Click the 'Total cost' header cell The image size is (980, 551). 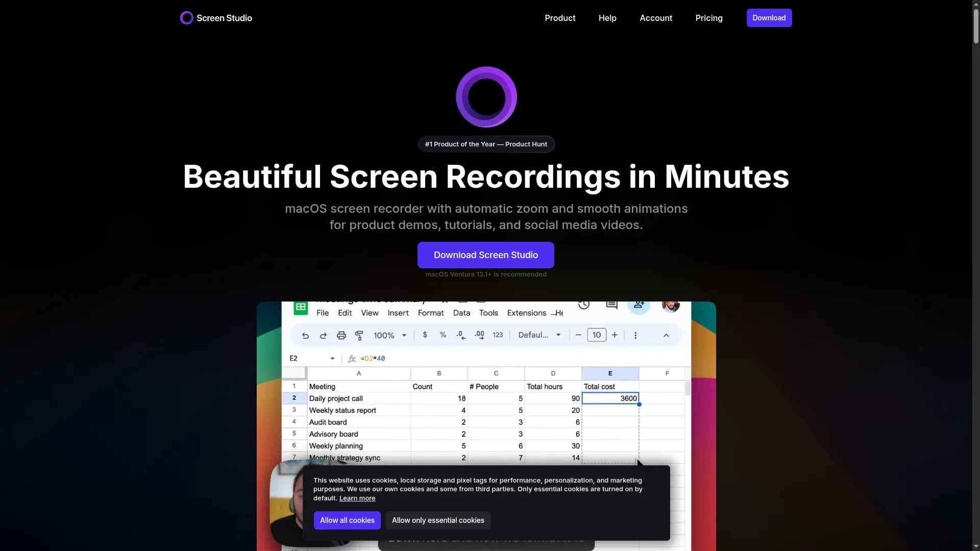[610, 387]
